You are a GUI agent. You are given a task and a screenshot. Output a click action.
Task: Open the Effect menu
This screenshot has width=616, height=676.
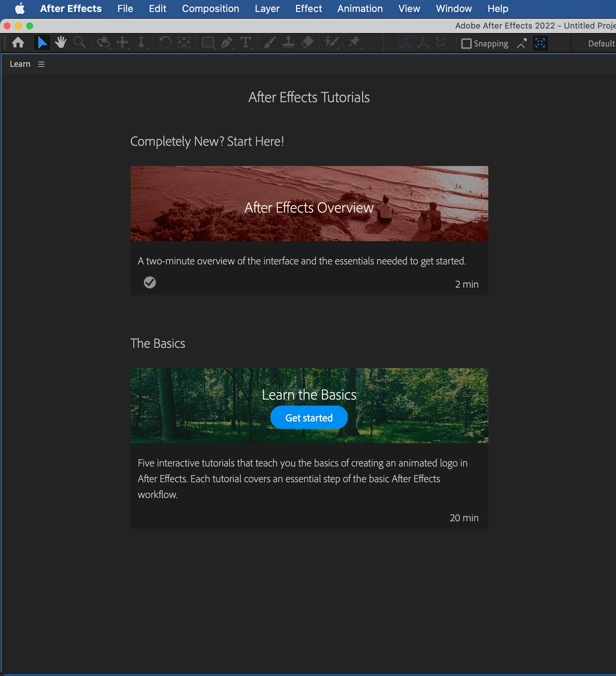tap(308, 9)
